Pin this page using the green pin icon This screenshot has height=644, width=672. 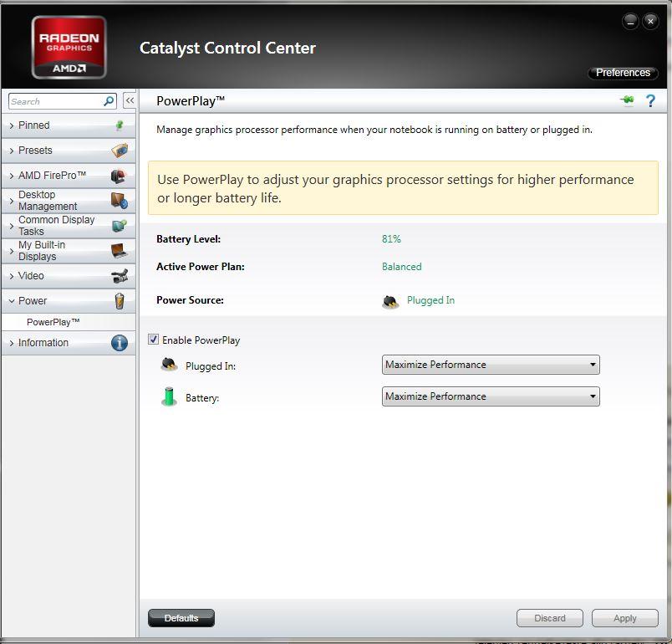coord(627,100)
